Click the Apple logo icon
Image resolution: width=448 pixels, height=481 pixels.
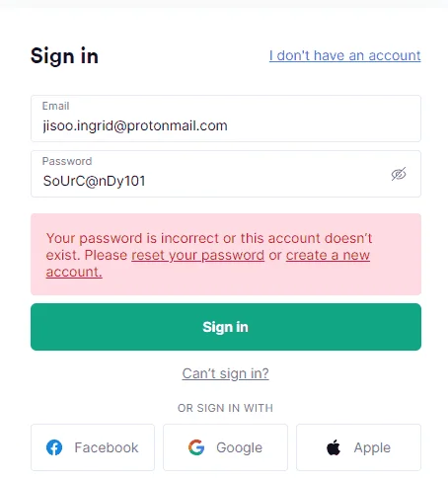click(334, 447)
